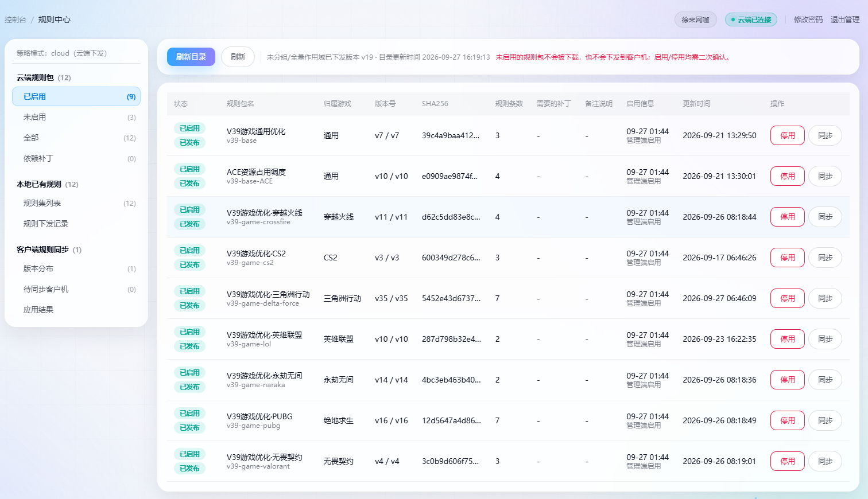Disable V39游戏通用优化 via 停用
Viewport: 868px width, 499px height.
[x=788, y=135]
